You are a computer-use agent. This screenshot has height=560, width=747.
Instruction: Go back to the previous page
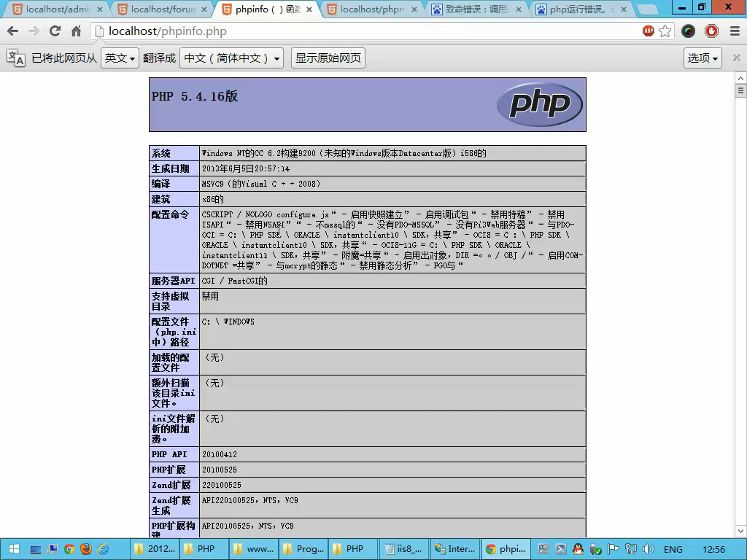point(13,31)
